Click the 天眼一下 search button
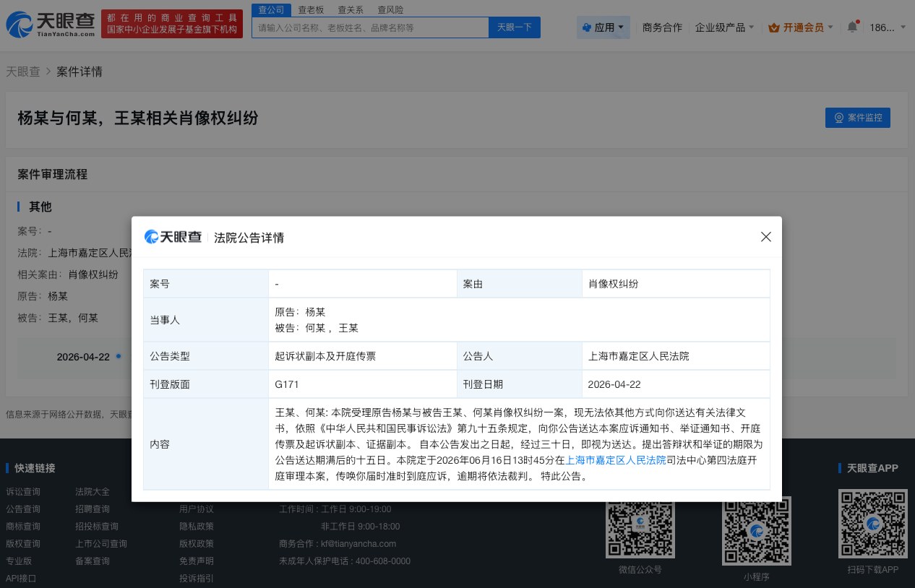915x588 pixels. click(x=514, y=27)
